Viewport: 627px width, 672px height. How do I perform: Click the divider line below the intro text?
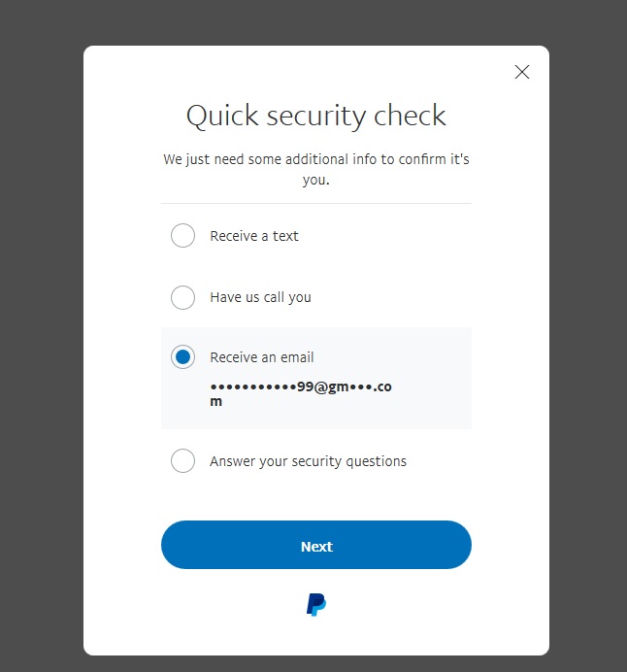316,204
